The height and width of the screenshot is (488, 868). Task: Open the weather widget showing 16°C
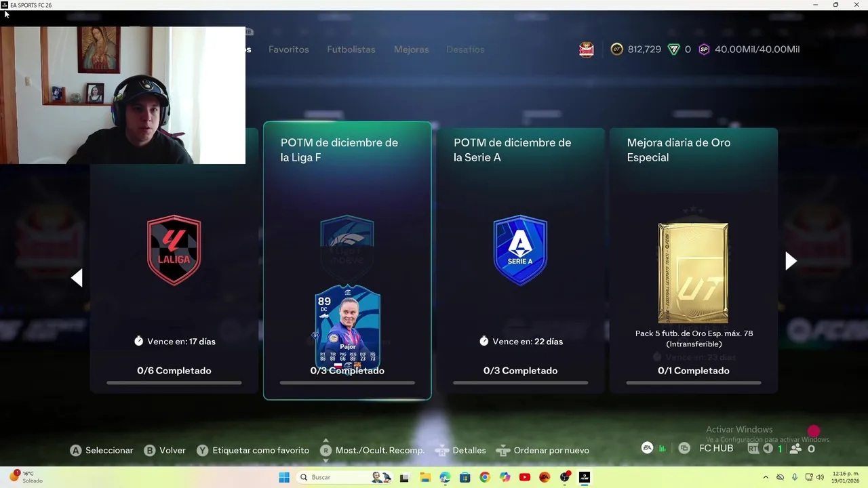26,477
